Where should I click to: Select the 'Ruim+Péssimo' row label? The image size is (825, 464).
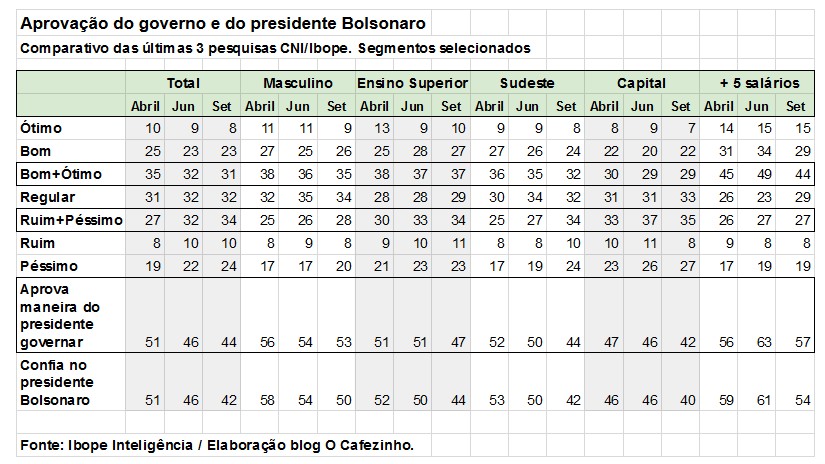(x=68, y=219)
